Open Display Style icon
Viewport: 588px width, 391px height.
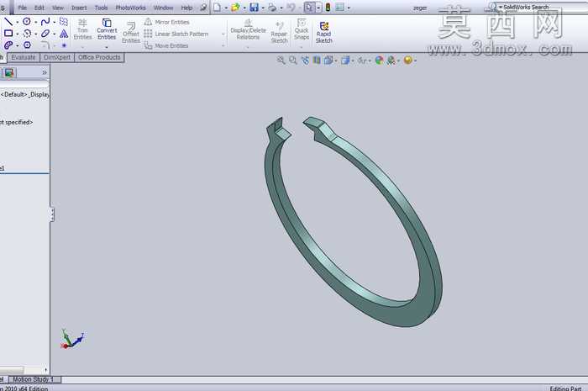[x=345, y=60]
